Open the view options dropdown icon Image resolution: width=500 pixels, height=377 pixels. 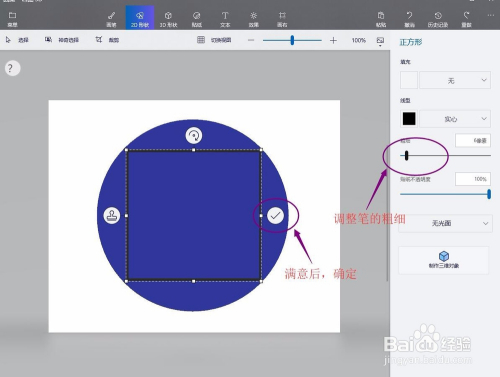pyautogui.click(x=380, y=41)
